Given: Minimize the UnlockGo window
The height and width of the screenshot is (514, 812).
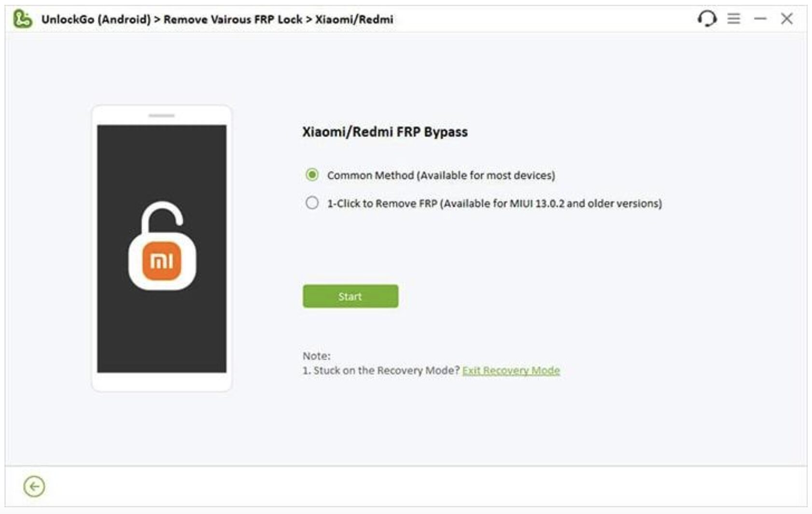Looking at the screenshot, I should pos(760,19).
